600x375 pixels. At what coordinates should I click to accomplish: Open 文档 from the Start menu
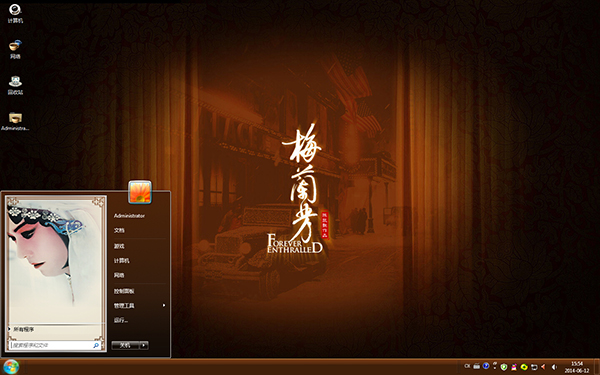119,230
